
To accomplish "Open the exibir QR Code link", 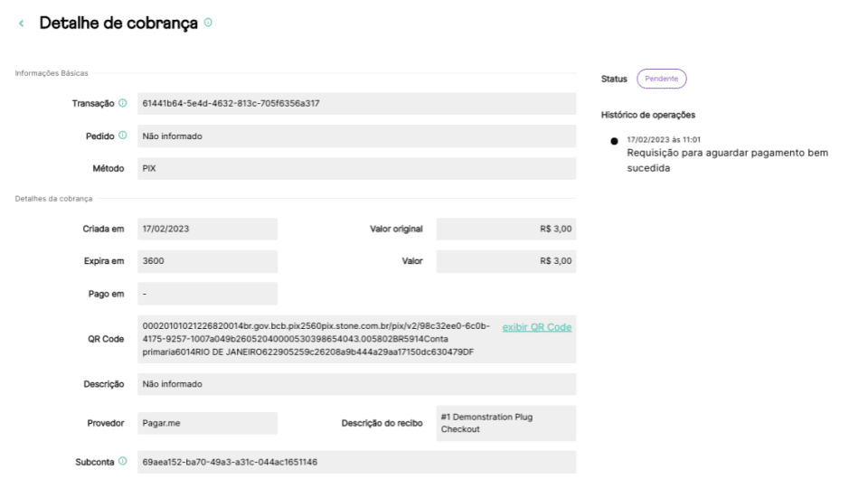I will (537, 327).
